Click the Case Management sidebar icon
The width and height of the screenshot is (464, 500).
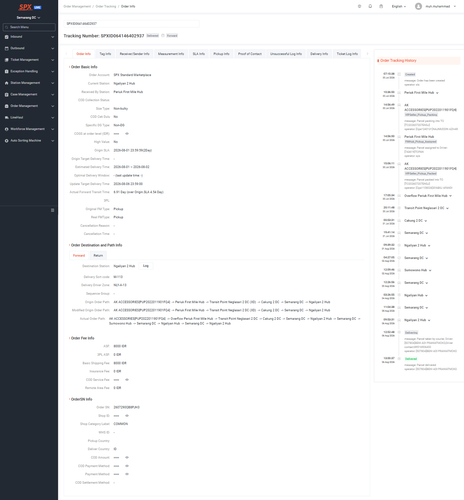[x=6, y=95]
